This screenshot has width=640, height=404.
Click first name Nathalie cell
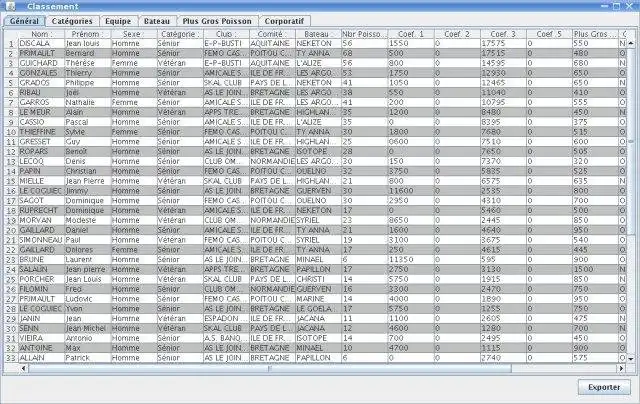[x=87, y=102]
